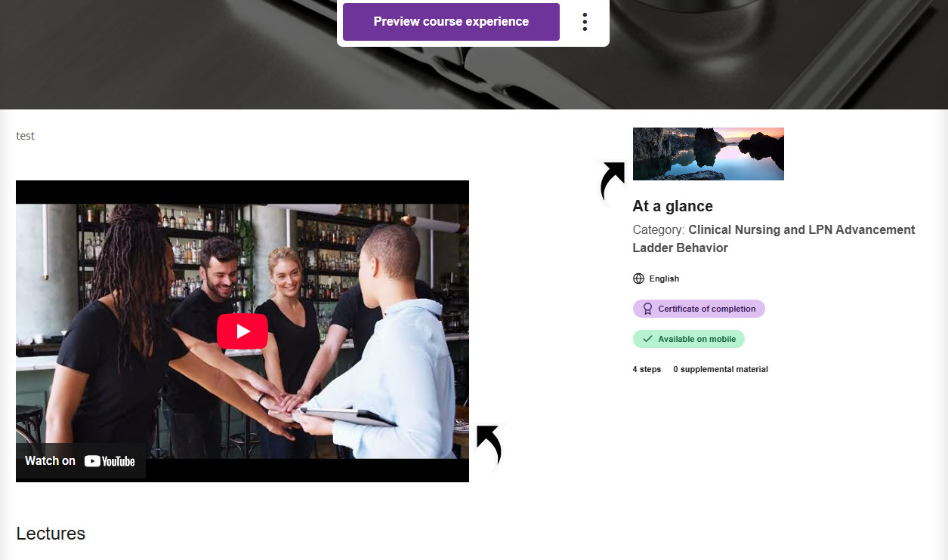The image size is (948, 560).
Task: Click the At a glance heading
Action: 672,206
